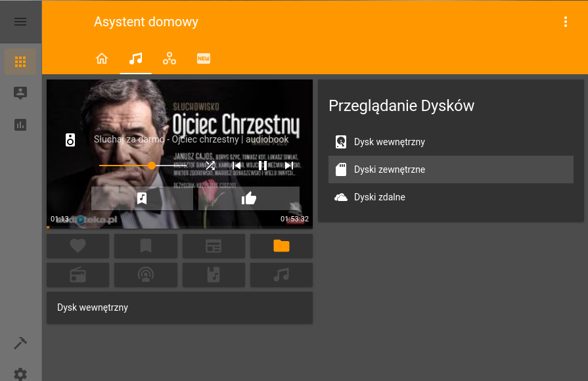
Task: Open the history chart icon in sidebar
Action: [20, 125]
